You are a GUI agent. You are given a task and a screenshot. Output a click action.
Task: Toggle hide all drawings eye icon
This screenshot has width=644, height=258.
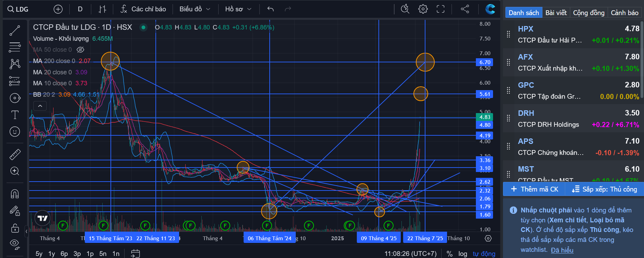point(15,244)
